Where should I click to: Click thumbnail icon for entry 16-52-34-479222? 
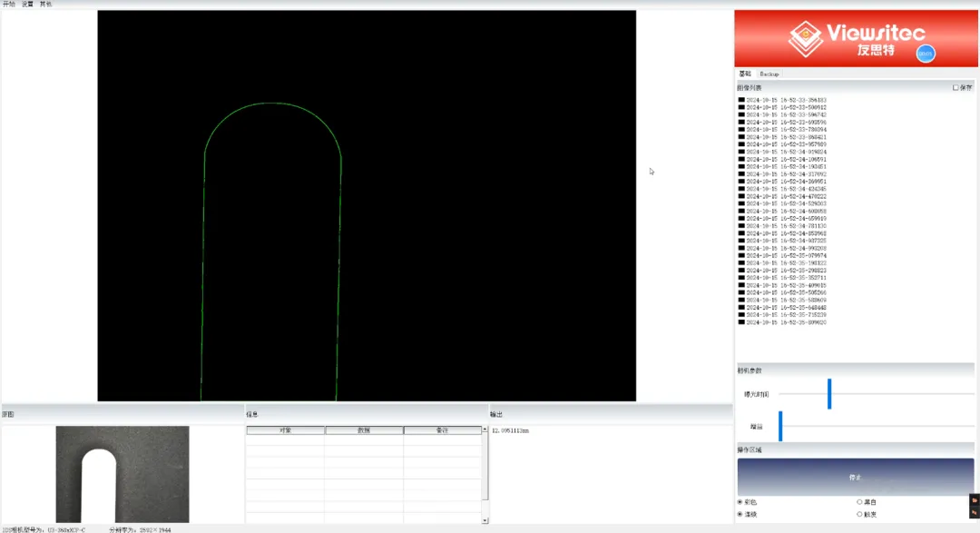click(741, 196)
